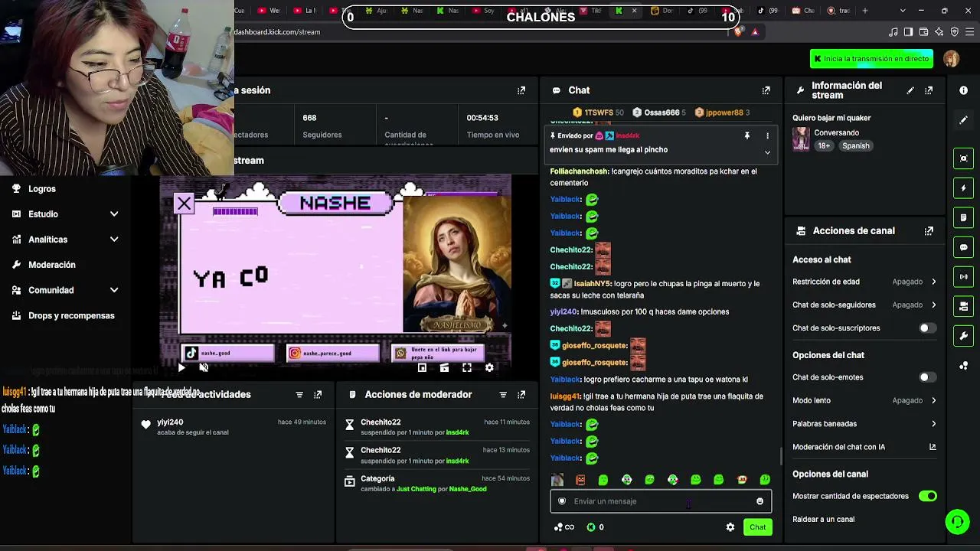980x551 pixels.
Task: Filter the Acciones de moderador list
Action: [x=503, y=395]
